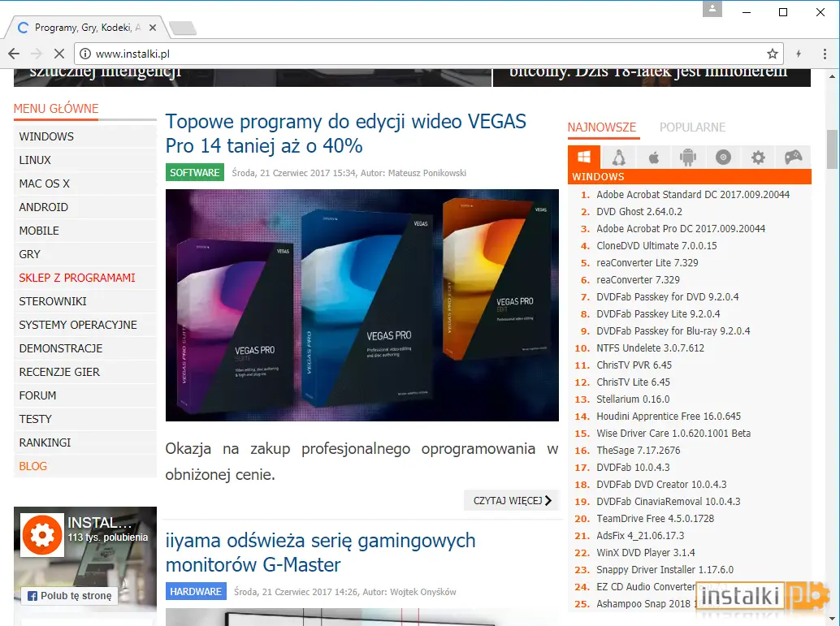Close the Programy, Gry, Kodeki tab
The width and height of the screenshot is (840, 626).
pos(153,28)
